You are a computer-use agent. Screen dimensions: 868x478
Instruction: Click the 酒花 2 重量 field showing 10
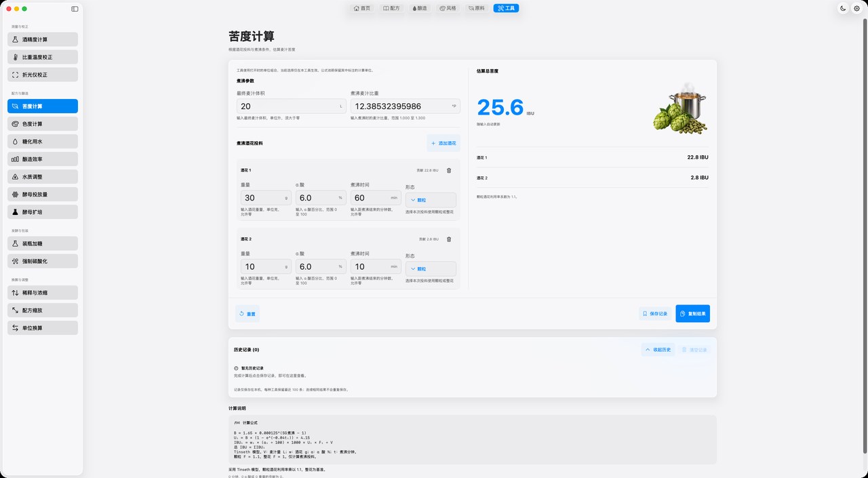(x=266, y=266)
